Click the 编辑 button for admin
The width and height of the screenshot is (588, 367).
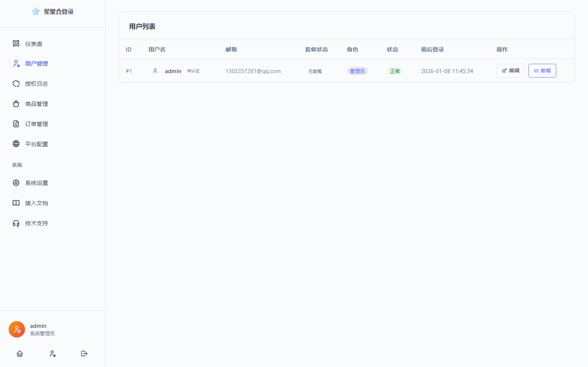510,71
